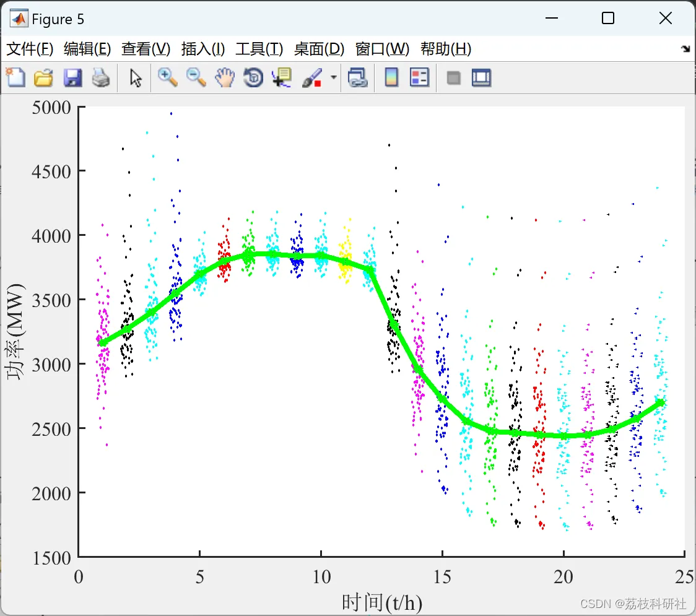This screenshot has width=696, height=616.
Task: Click the Link Plot icon
Action: point(357,78)
